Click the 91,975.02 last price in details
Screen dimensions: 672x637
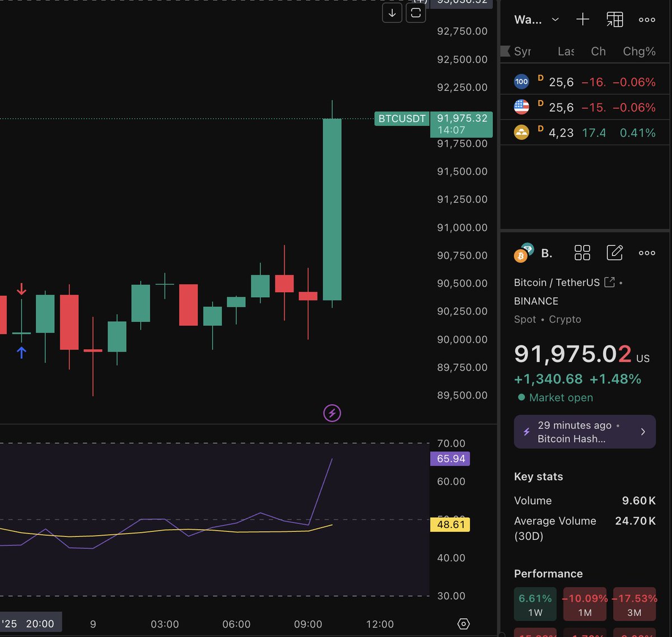pyautogui.click(x=572, y=354)
